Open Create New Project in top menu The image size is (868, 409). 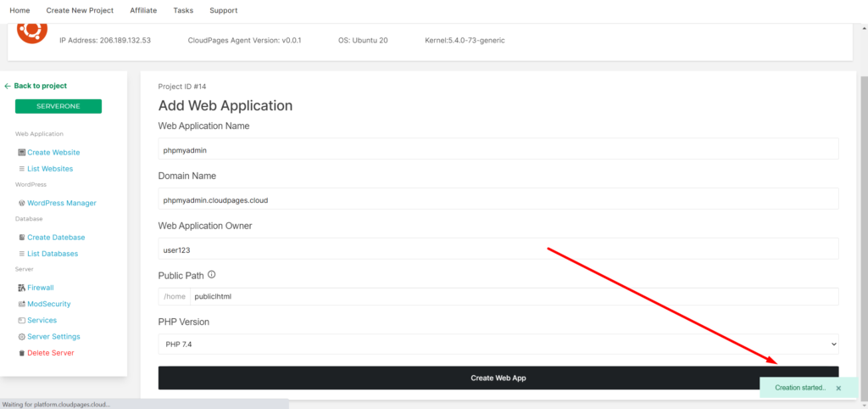(80, 10)
